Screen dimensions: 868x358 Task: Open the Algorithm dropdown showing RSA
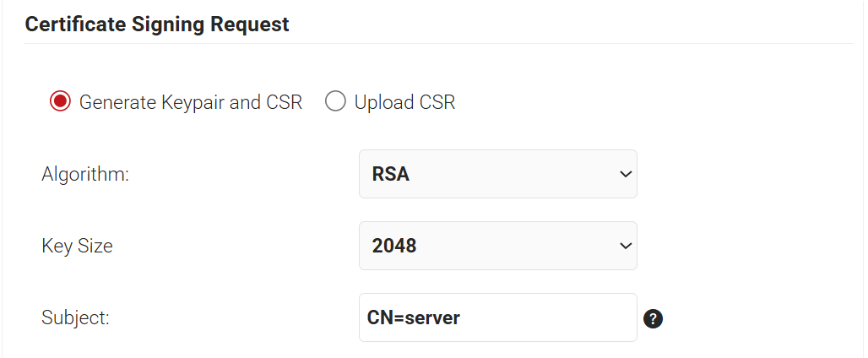(497, 174)
